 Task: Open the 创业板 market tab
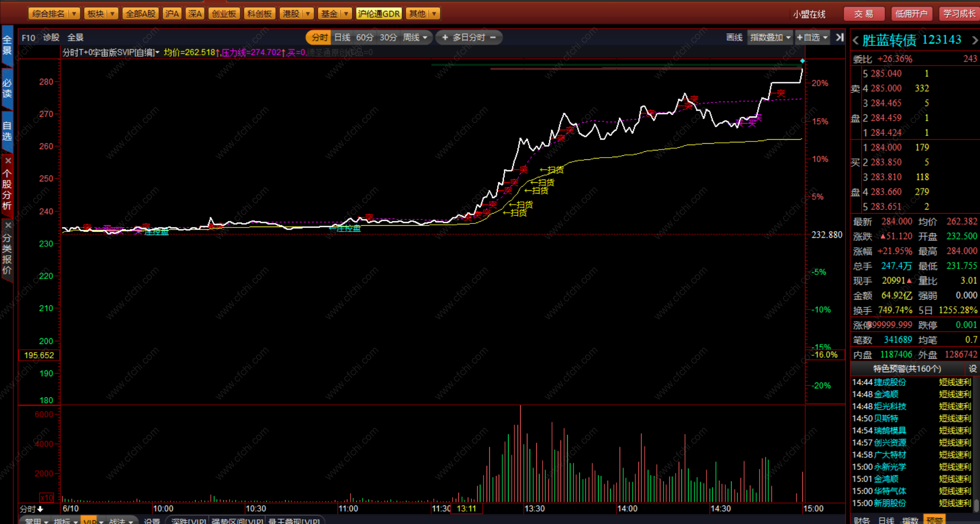[x=224, y=14]
